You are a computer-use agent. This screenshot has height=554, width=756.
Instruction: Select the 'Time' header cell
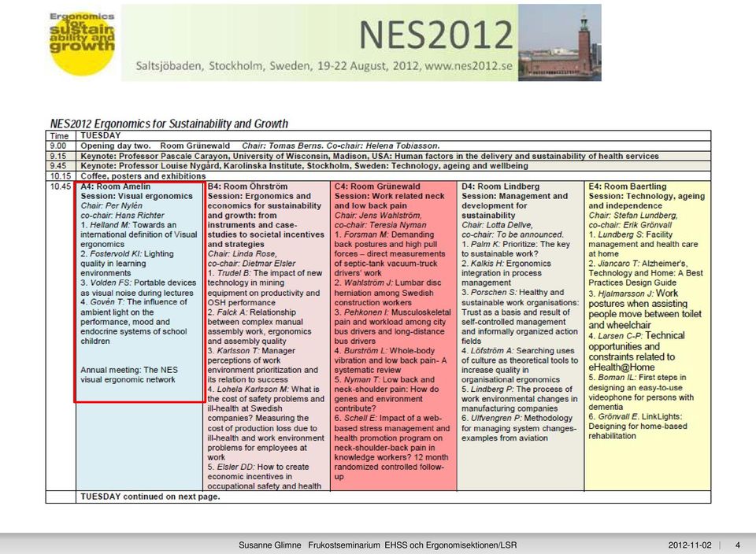pos(61,136)
